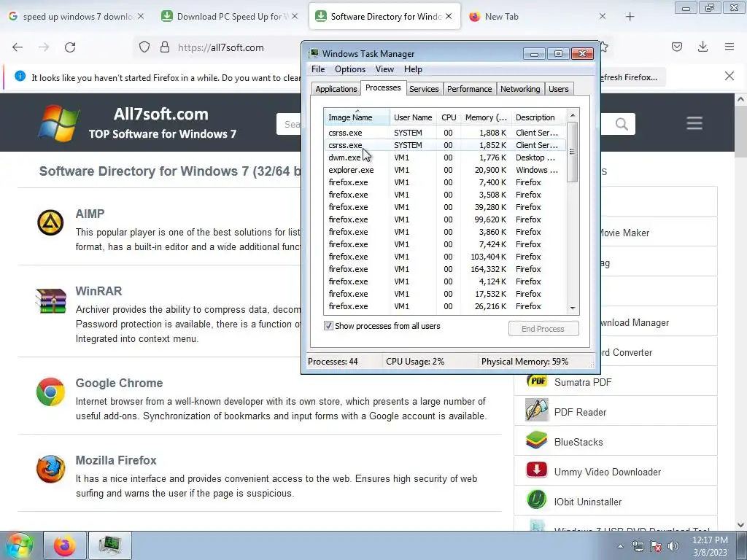Click the web page scrollbar up arrow
The height and width of the screenshot is (560, 747).
click(x=740, y=99)
